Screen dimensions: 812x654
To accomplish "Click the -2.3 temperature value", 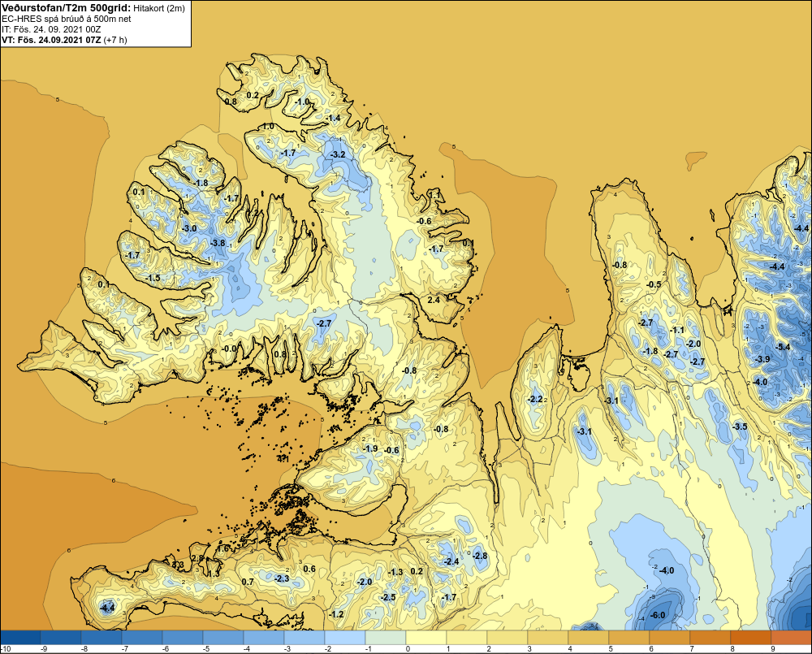I will (282, 578).
